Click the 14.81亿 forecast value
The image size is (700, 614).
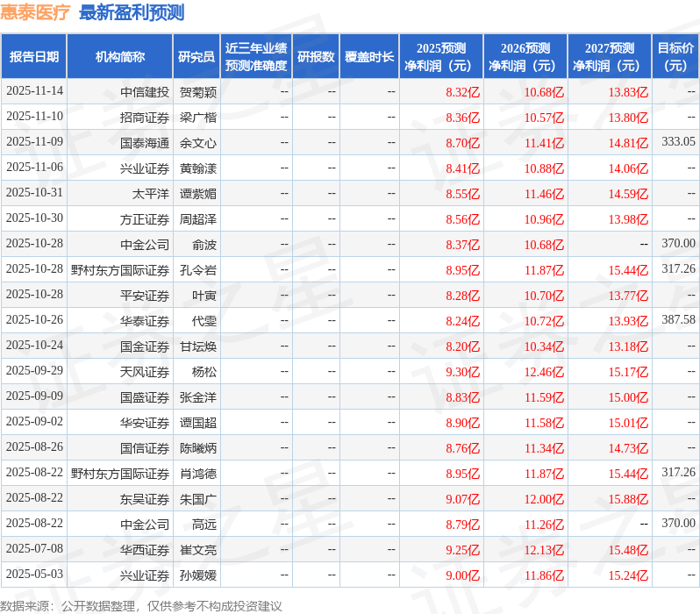click(628, 143)
